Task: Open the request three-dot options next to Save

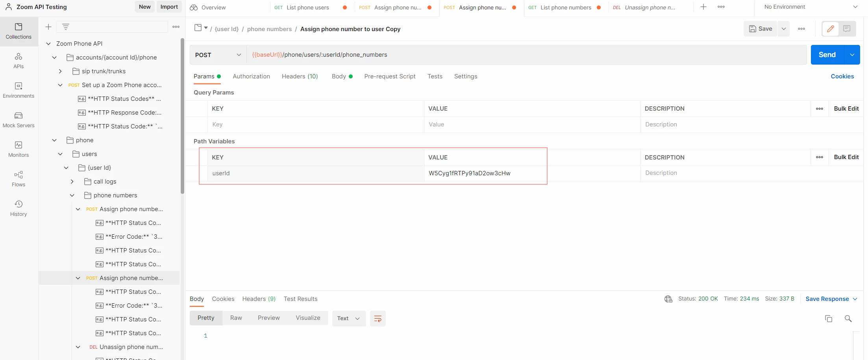Action: [x=801, y=29]
